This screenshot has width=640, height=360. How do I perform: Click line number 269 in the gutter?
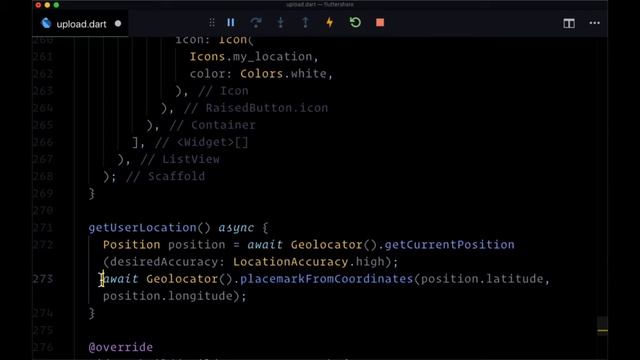tap(43, 193)
